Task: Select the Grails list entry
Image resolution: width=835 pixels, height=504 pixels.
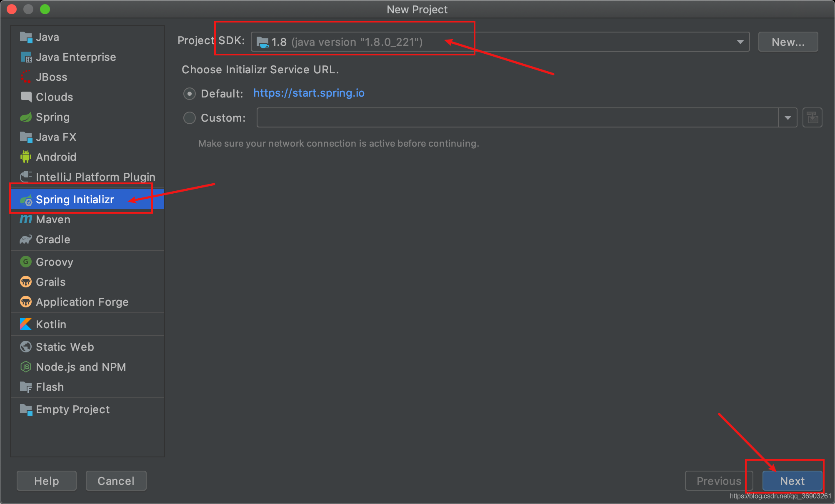Action: (x=87, y=282)
